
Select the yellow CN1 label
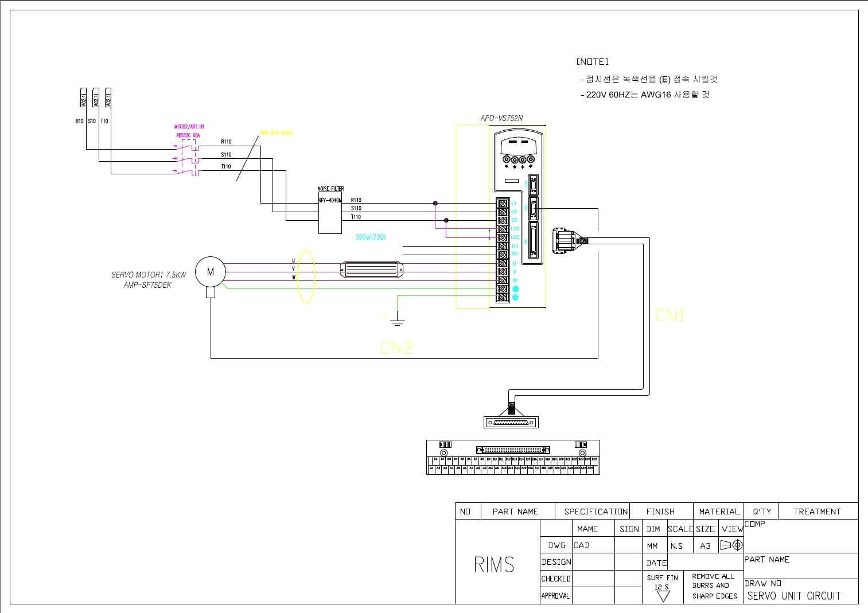(x=670, y=315)
